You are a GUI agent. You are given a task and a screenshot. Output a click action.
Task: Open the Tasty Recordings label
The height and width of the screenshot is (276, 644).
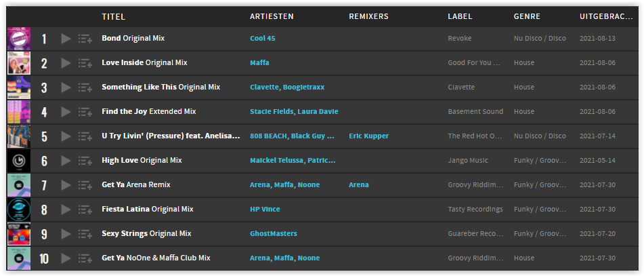tap(475, 210)
